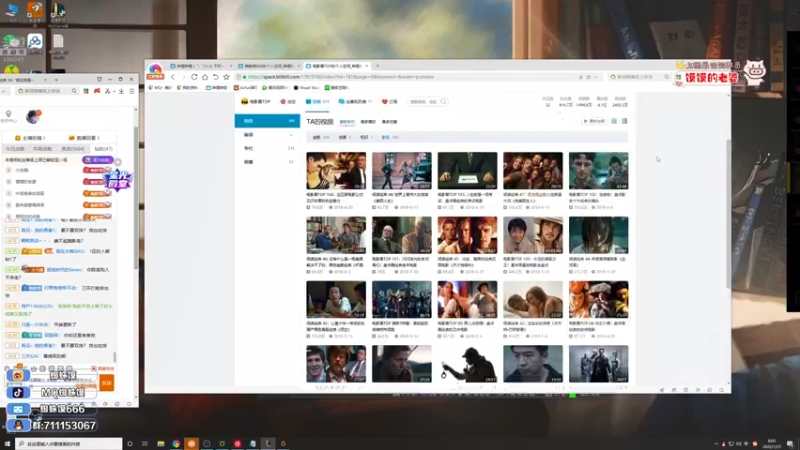Click the scissors screenshot icon in left browser
The width and height of the screenshot is (800, 450).
pyautogui.click(x=108, y=91)
